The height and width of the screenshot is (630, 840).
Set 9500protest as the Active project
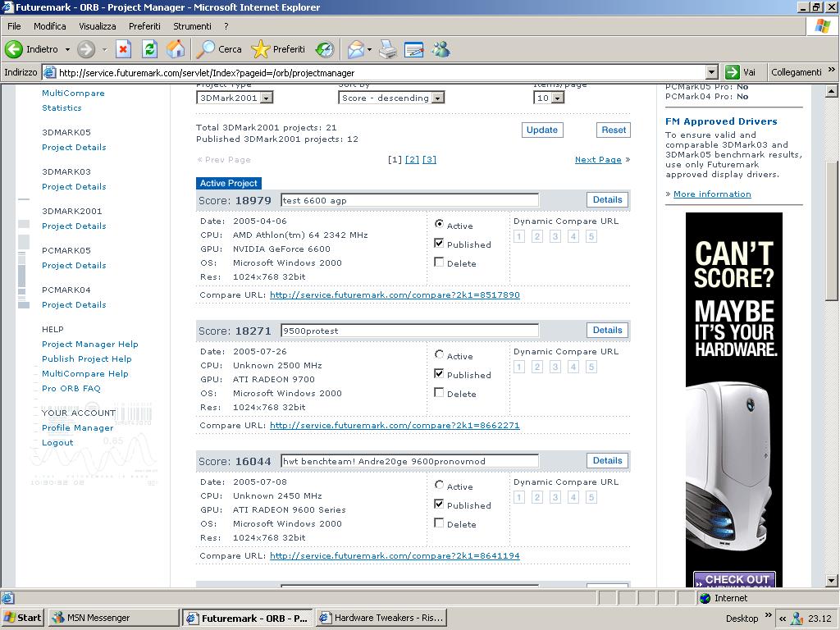tap(439, 354)
